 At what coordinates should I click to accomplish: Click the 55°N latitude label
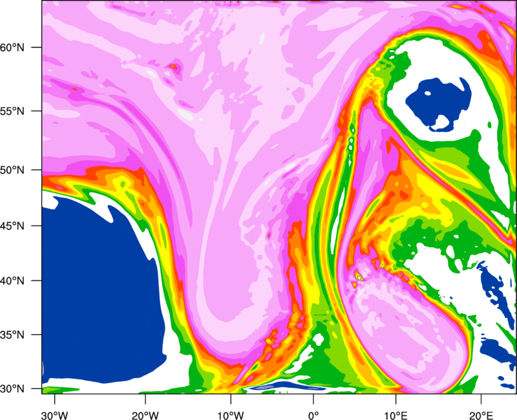[12, 111]
